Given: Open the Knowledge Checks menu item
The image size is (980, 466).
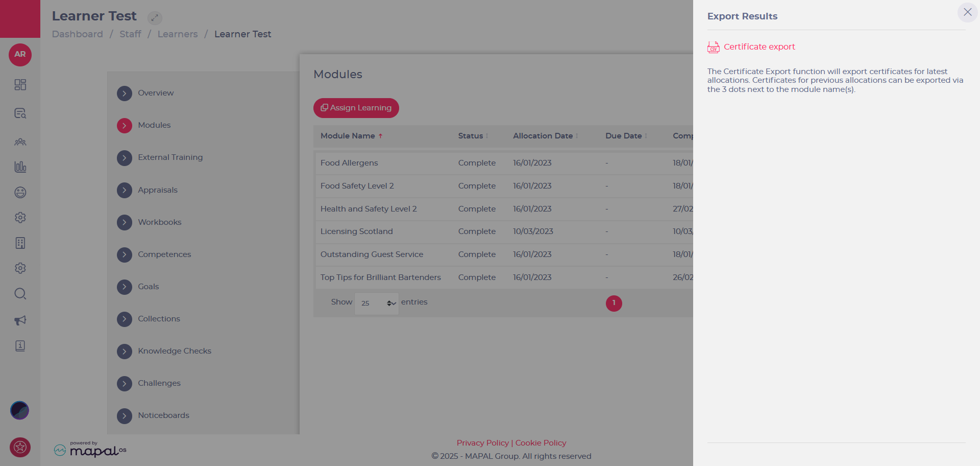Looking at the screenshot, I should (x=174, y=351).
